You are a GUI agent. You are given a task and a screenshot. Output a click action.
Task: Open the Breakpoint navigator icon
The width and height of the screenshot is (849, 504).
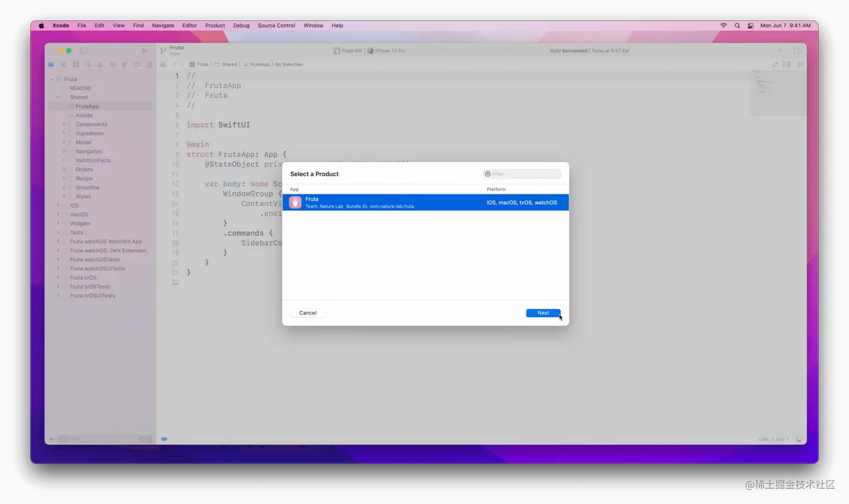(x=137, y=65)
